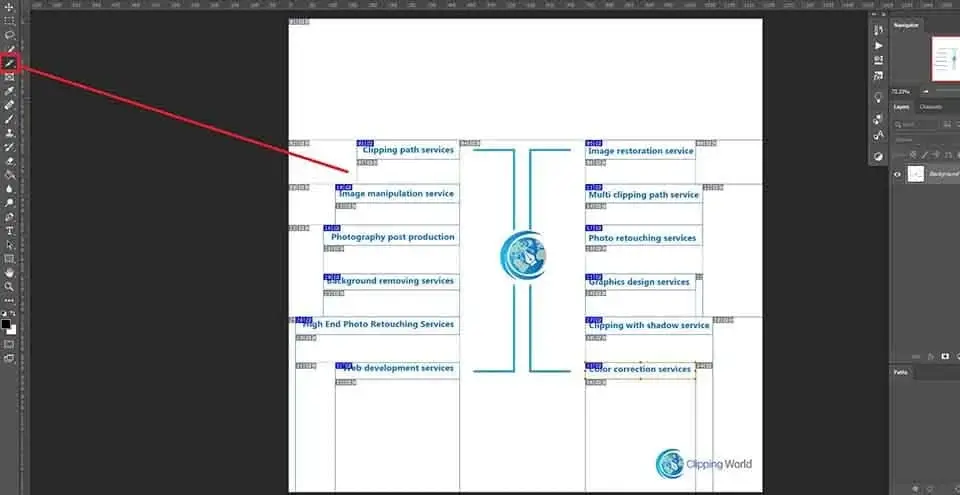Select the Eyedropper tool
960x495 pixels.
(9, 91)
